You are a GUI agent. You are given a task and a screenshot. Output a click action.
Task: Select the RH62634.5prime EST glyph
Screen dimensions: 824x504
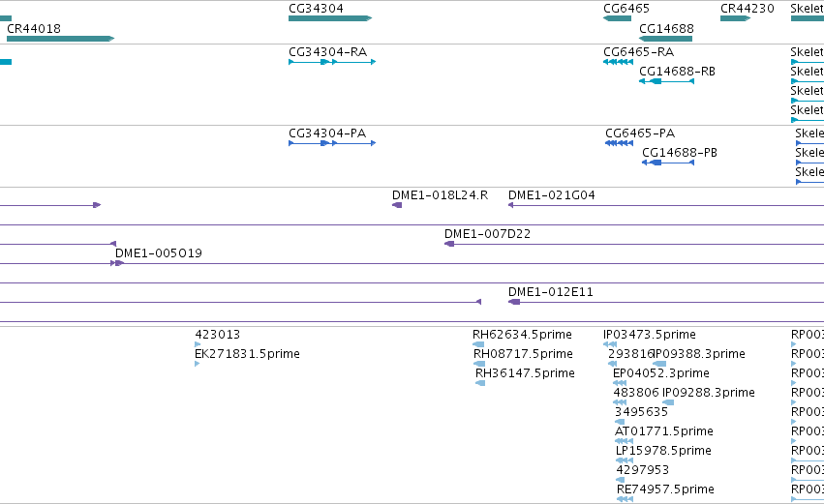click(x=478, y=344)
